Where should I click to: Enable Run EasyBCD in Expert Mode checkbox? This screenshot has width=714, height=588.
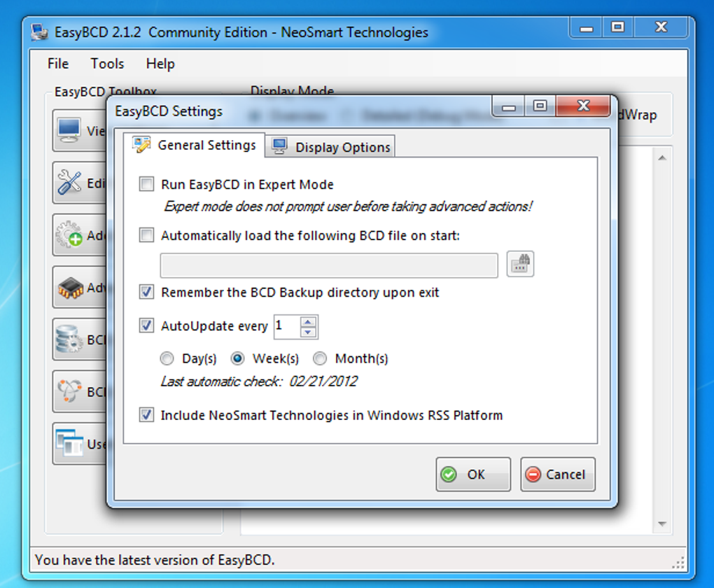[x=146, y=184]
